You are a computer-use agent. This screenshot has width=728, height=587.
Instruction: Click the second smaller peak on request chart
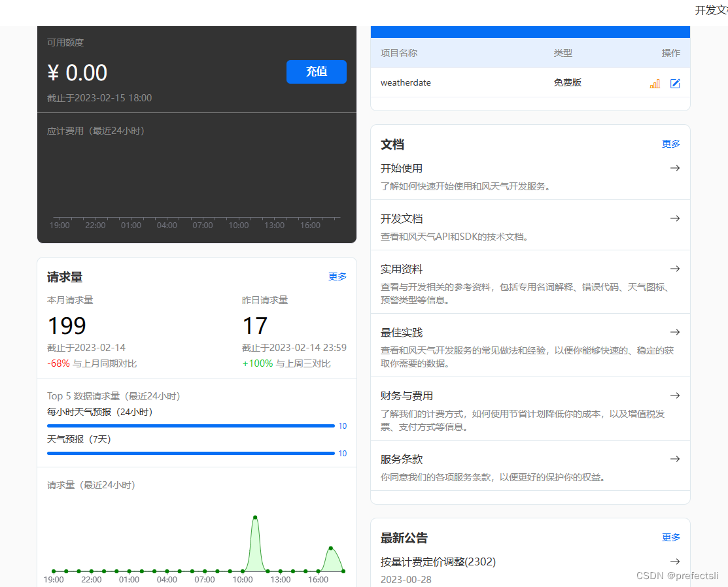(x=330, y=548)
